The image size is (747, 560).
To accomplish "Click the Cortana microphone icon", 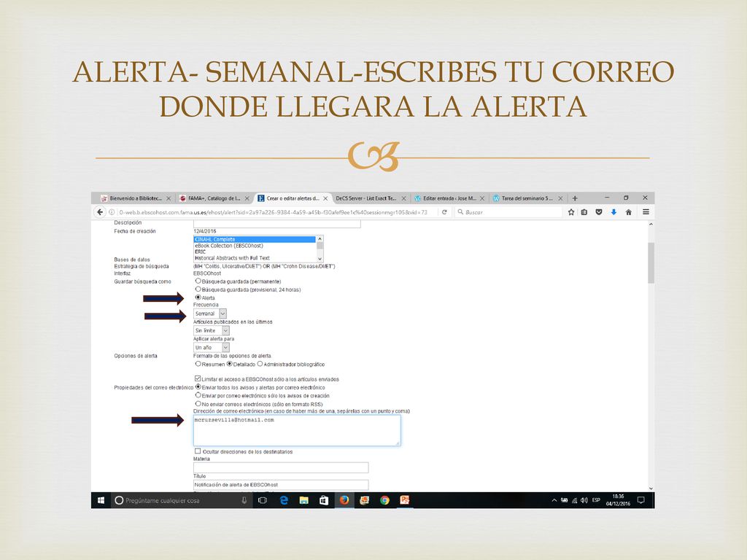I will pyautogui.click(x=244, y=500).
